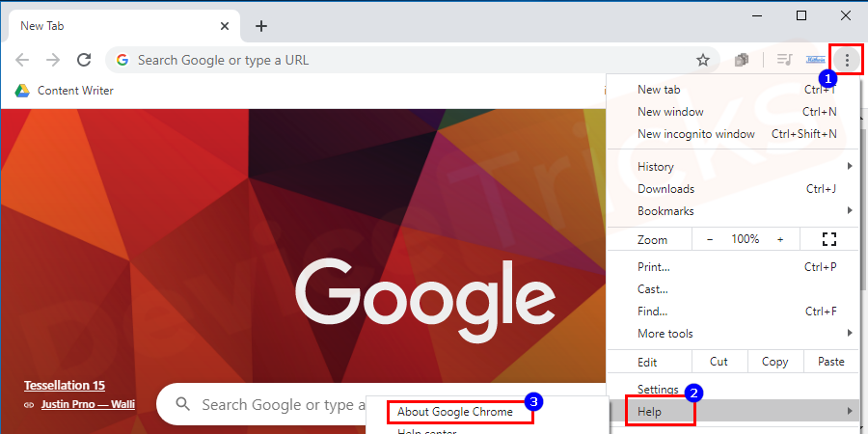Screen dimensions: 868x434
Task: Bookmark this tab with the star icon
Action: point(702,60)
